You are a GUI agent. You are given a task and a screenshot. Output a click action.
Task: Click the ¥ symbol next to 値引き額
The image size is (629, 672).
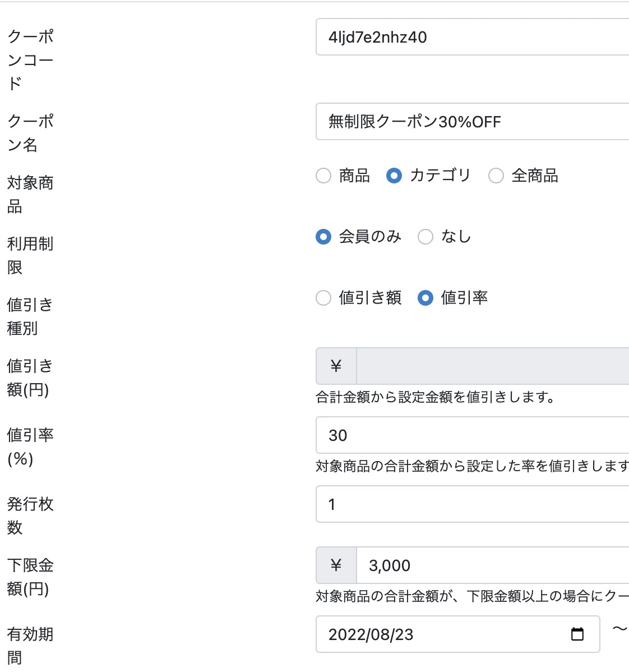tap(336, 366)
